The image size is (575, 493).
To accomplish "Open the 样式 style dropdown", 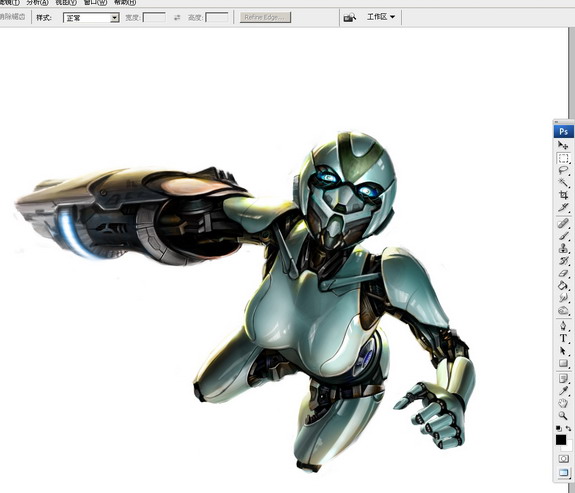I will click(x=91, y=18).
